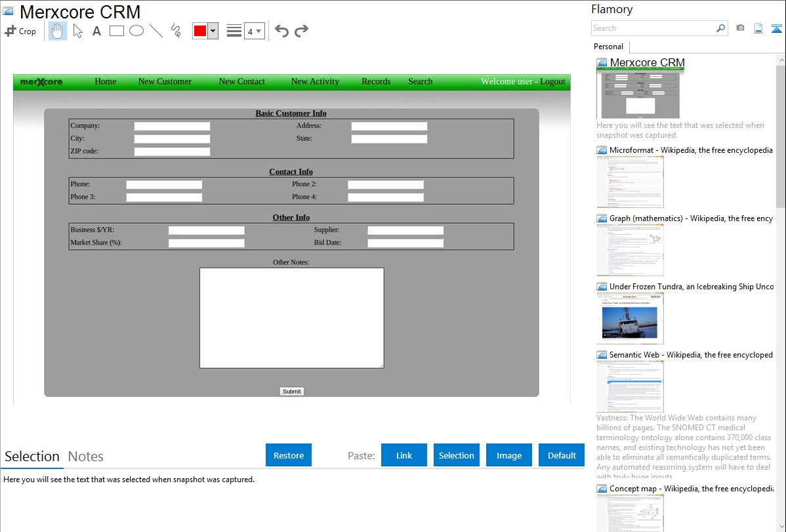
Task: Switch to the Notes tab
Action: coord(86,457)
